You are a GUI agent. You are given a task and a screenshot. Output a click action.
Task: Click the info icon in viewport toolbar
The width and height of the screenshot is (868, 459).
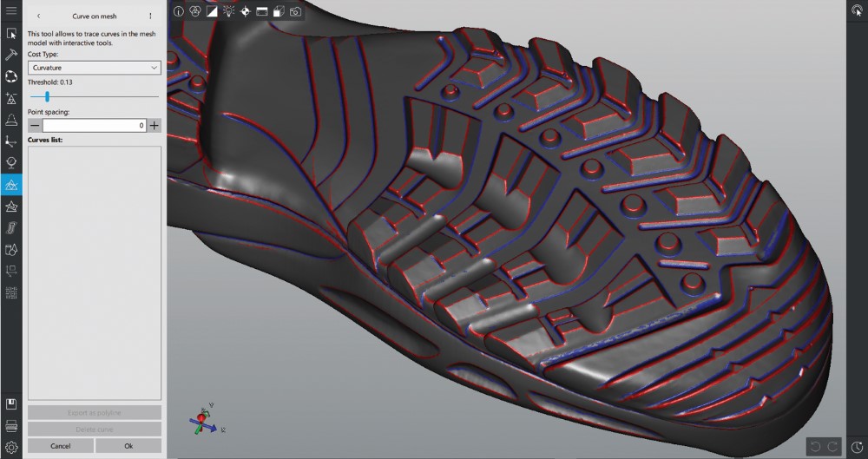point(179,11)
